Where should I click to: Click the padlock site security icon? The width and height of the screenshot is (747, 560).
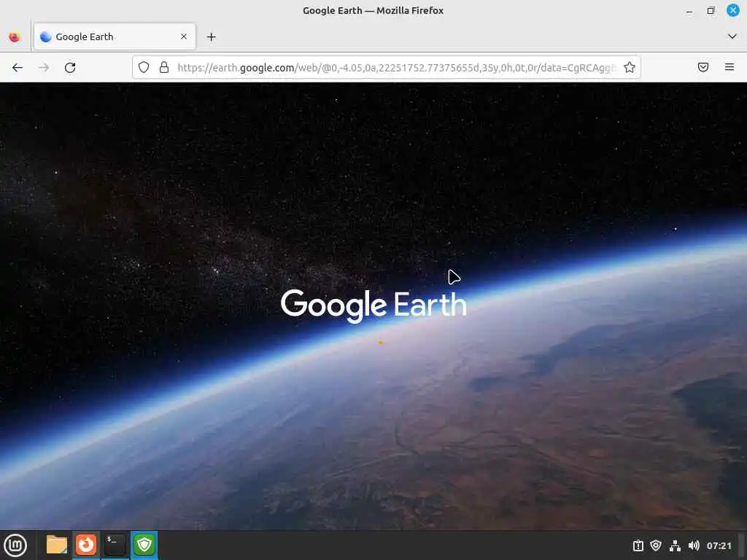(164, 67)
